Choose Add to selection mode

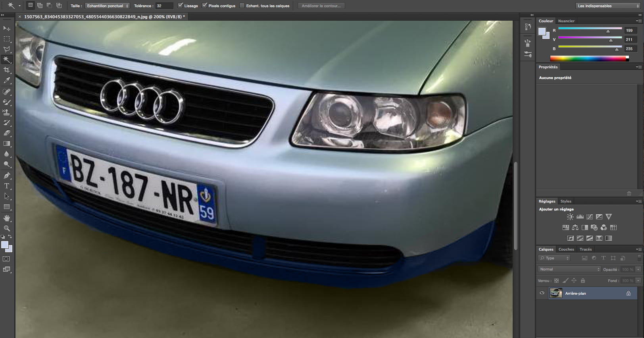click(40, 6)
